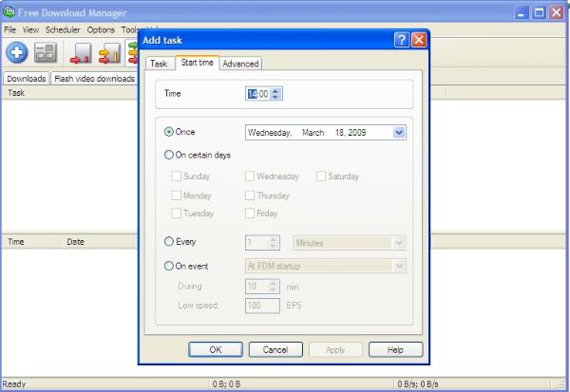
Task: Select the On certain days option
Action: tap(169, 155)
